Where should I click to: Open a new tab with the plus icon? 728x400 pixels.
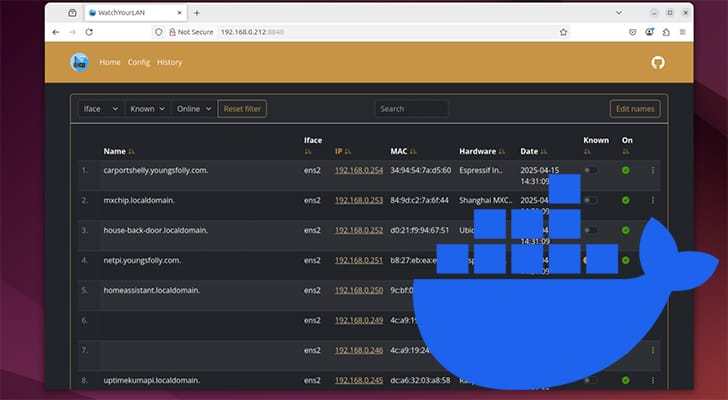197,13
